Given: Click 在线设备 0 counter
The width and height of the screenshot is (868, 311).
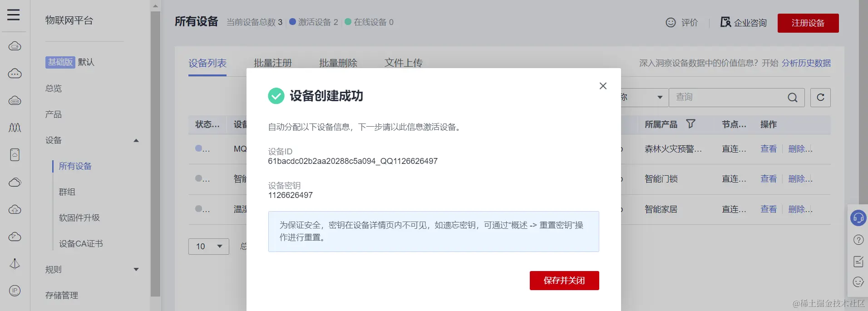Looking at the screenshot, I should pos(369,22).
